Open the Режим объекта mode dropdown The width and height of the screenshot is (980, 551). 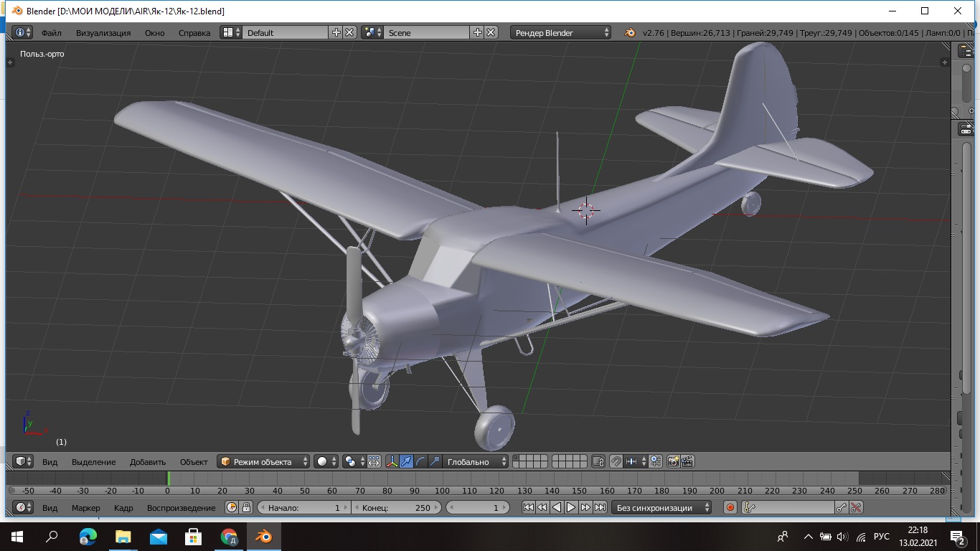(x=264, y=462)
